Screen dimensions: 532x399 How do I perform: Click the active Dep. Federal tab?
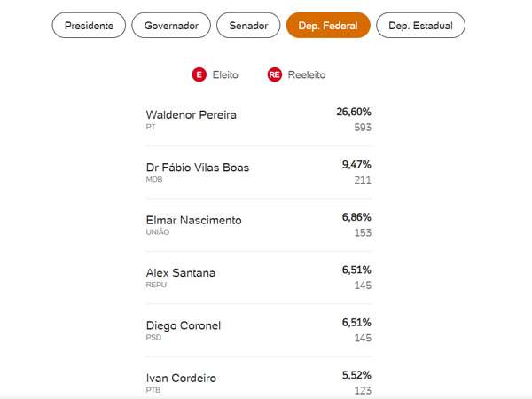[x=328, y=26]
